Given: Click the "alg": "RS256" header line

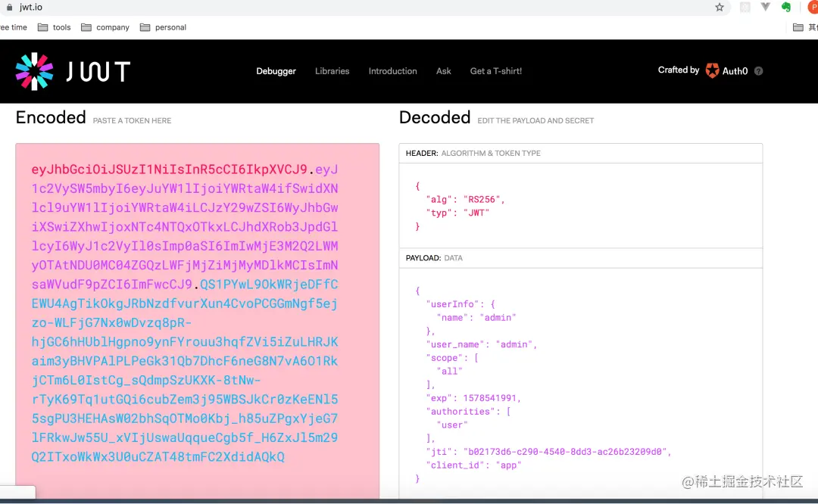Looking at the screenshot, I should tap(465, 199).
